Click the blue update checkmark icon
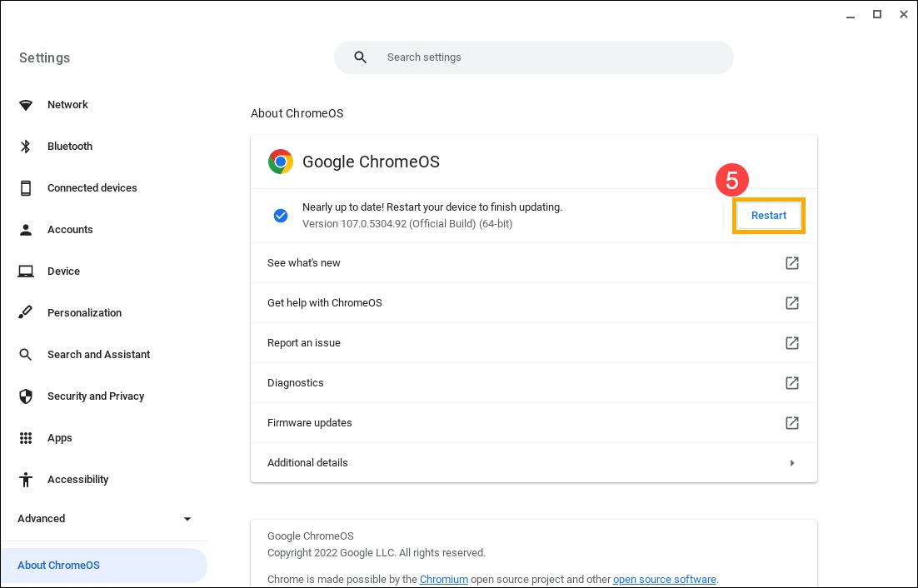The height and width of the screenshot is (588, 918). [281, 216]
